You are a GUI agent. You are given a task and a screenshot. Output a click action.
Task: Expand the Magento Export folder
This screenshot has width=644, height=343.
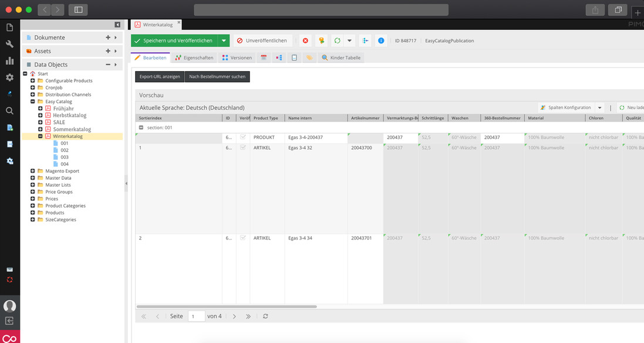pyautogui.click(x=33, y=171)
